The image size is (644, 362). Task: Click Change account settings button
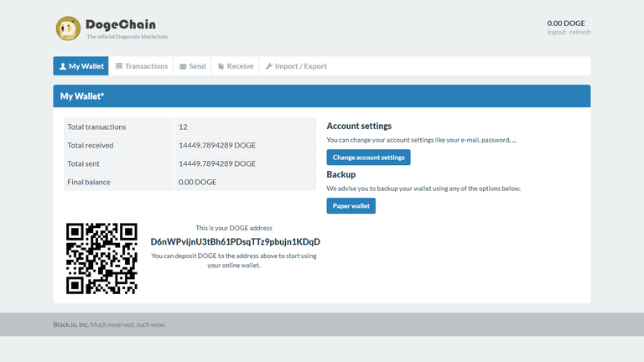[368, 158]
